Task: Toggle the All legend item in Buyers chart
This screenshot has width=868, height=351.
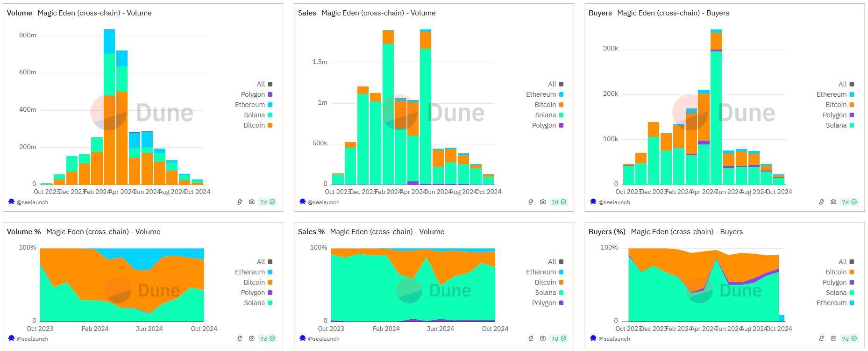Action: 846,84
